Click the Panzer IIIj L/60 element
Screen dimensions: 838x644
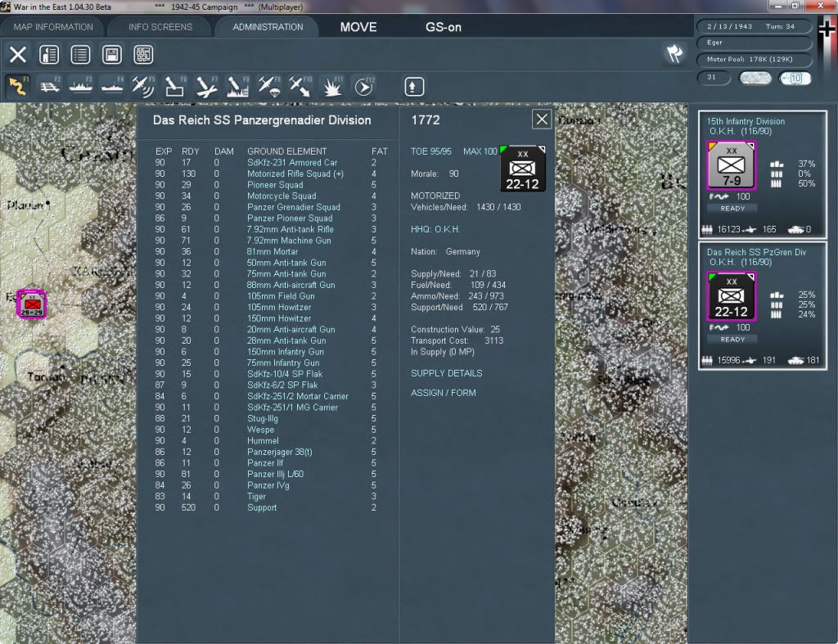click(x=275, y=474)
